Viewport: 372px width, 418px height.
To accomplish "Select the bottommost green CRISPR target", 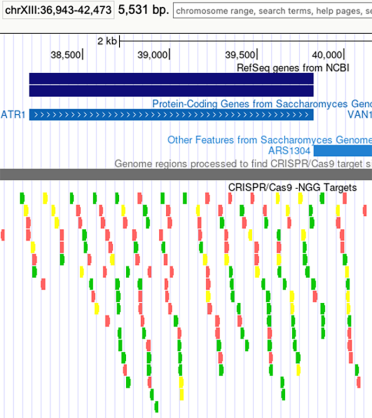I will [x=156, y=407].
